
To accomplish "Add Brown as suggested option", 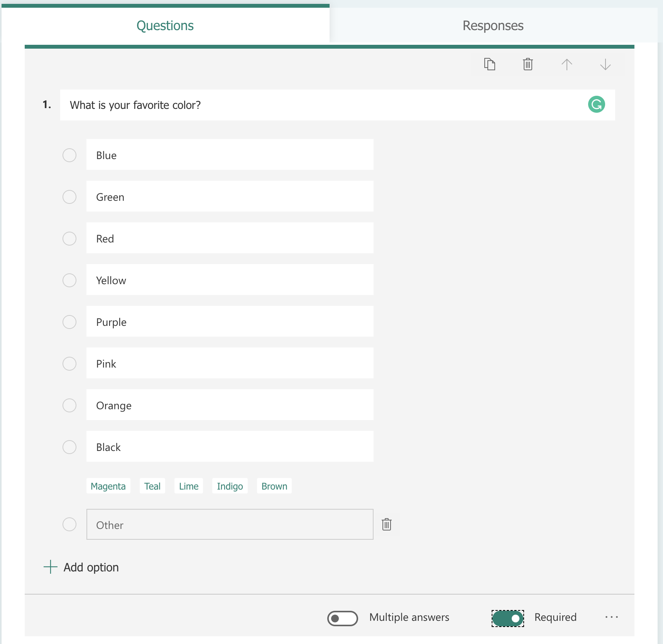I will click(x=274, y=486).
